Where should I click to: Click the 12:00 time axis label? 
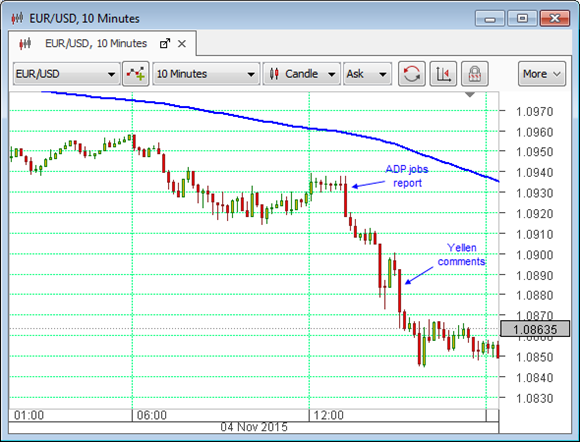tap(328, 415)
